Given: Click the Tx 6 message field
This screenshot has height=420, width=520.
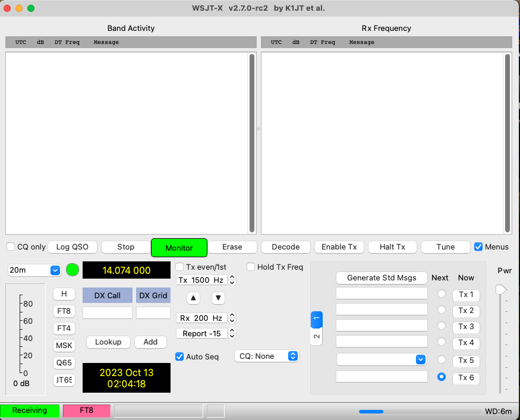Looking at the screenshot, I should [382, 376].
